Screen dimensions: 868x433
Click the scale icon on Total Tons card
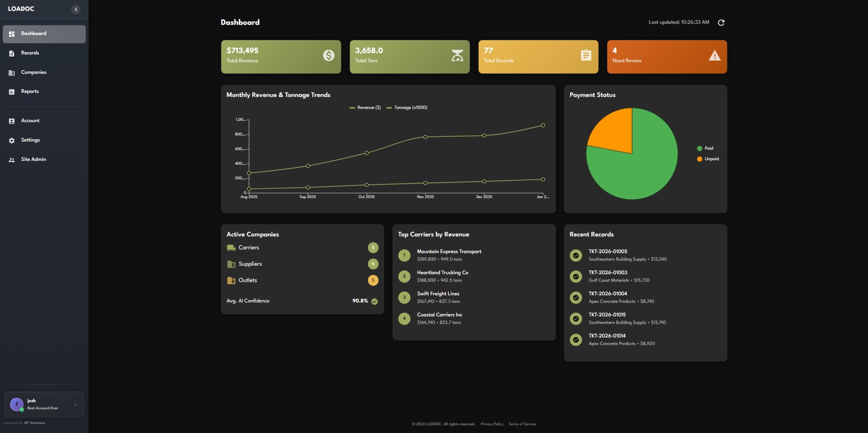[457, 55]
